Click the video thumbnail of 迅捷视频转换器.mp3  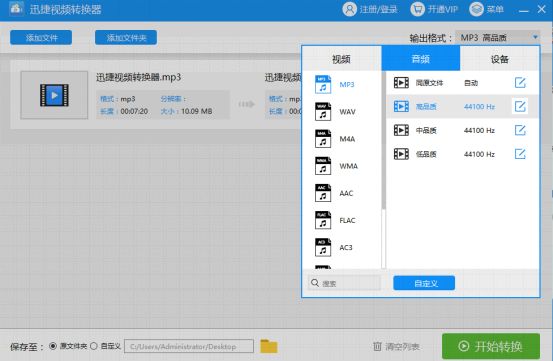(54, 95)
